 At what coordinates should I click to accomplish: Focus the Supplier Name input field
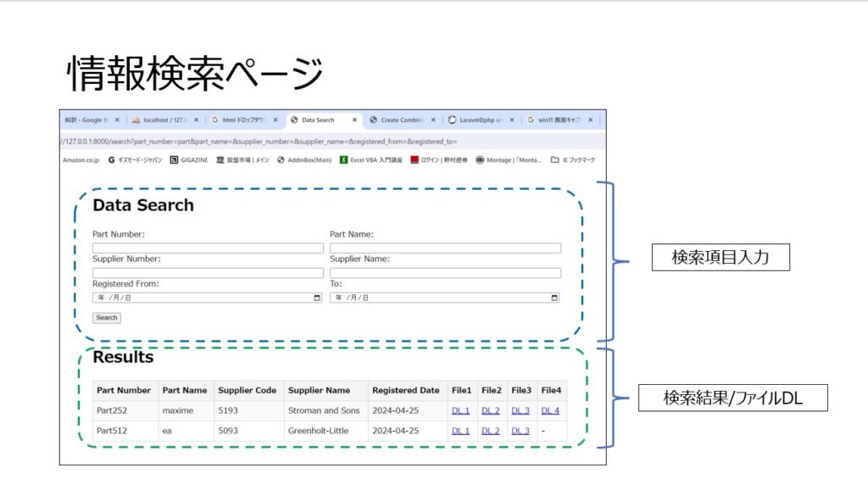[x=445, y=273]
